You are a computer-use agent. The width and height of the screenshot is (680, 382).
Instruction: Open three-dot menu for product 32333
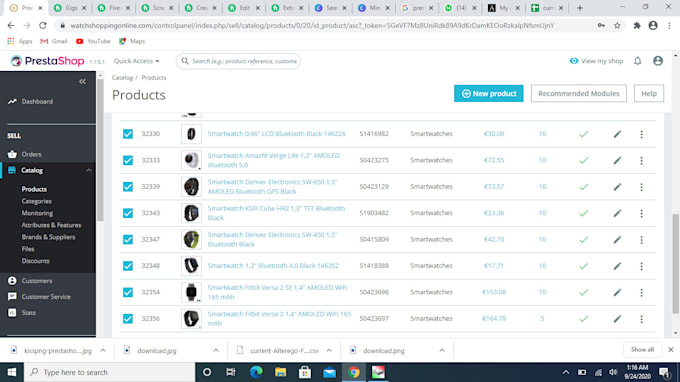coord(641,160)
